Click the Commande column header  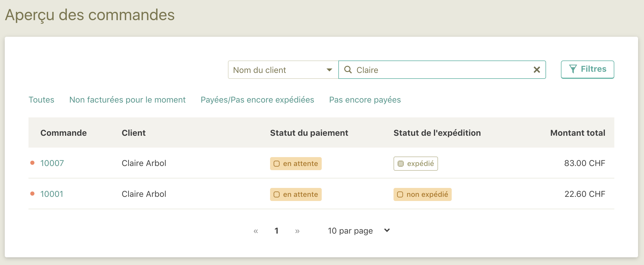click(x=64, y=133)
